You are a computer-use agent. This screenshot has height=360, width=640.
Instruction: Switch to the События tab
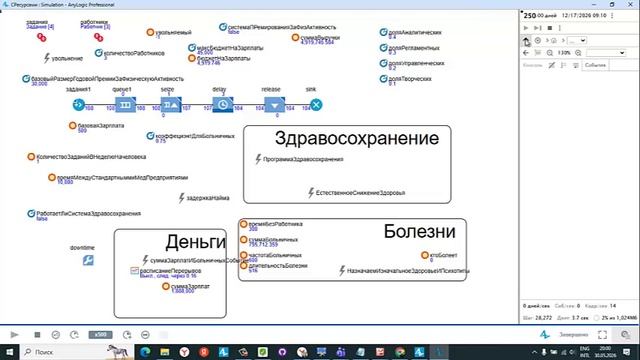(x=595, y=65)
